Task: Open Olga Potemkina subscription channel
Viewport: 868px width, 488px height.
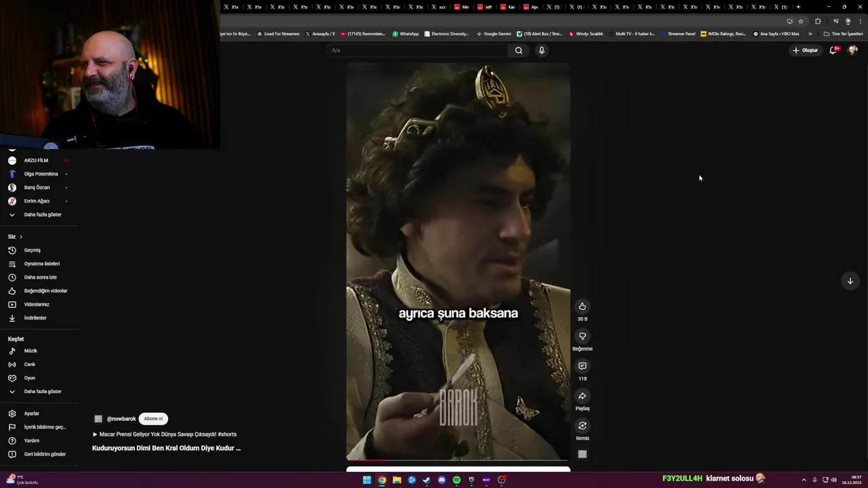Action: pos(39,174)
